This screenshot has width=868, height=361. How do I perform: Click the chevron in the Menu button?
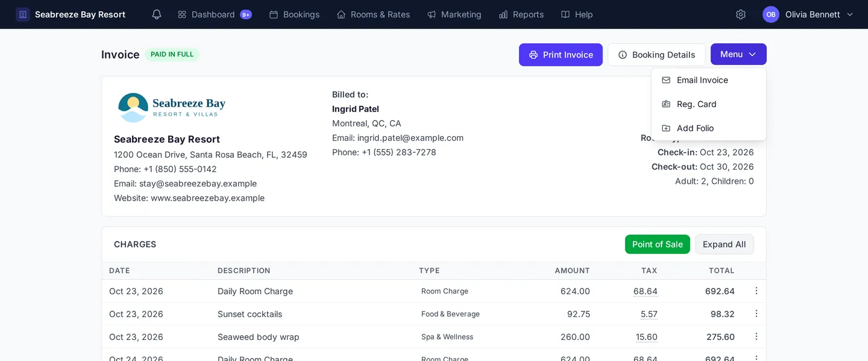(752, 54)
